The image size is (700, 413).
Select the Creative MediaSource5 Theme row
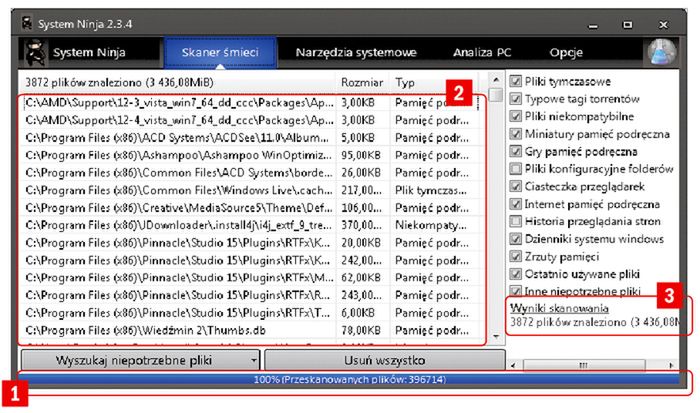click(x=251, y=208)
